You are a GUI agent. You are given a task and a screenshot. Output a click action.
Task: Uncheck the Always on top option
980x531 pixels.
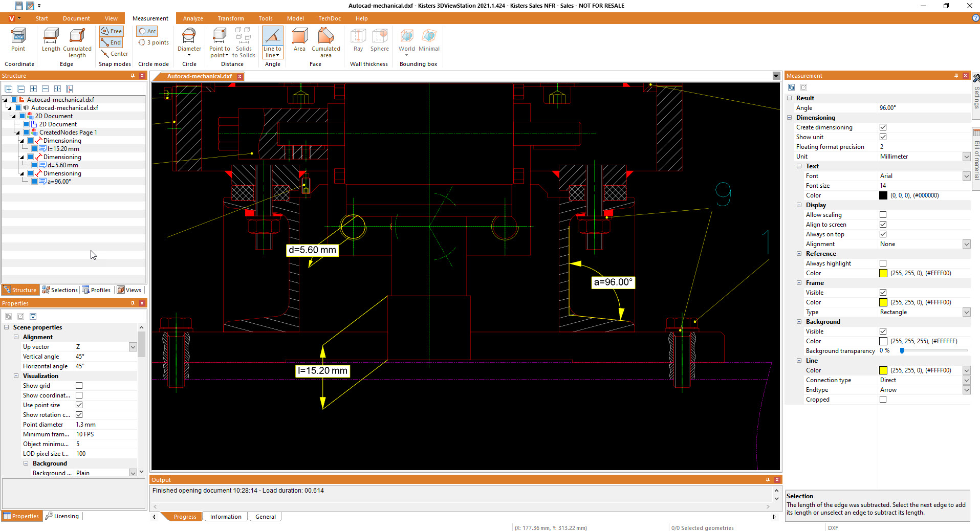pyautogui.click(x=883, y=234)
